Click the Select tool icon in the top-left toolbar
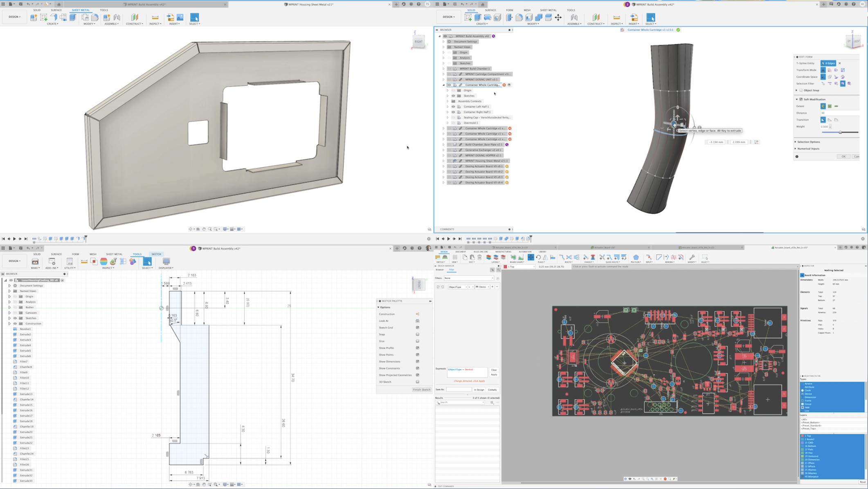 (x=194, y=18)
